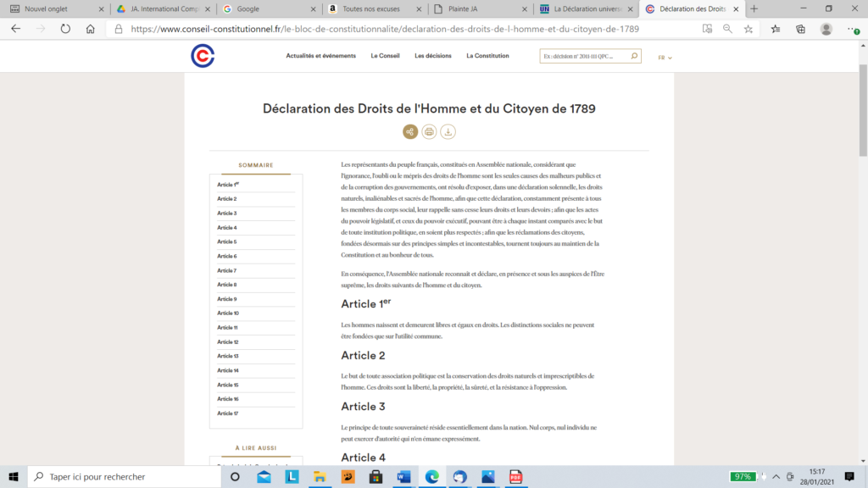Jump to Article 12 in sommaire

(x=227, y=342)
